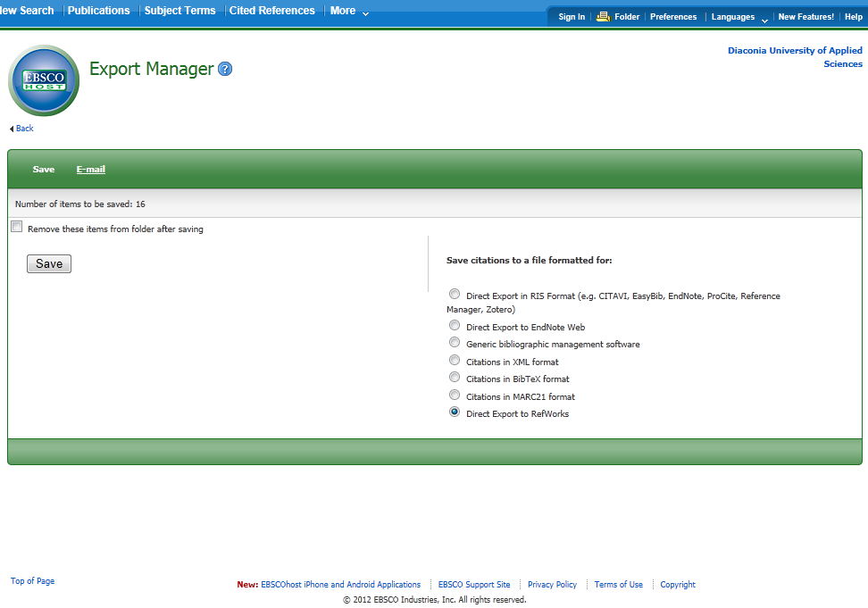The image size is (868, 608).
Task: Click 'Number of items to be saved: 16' text
Action: point(80,204)
